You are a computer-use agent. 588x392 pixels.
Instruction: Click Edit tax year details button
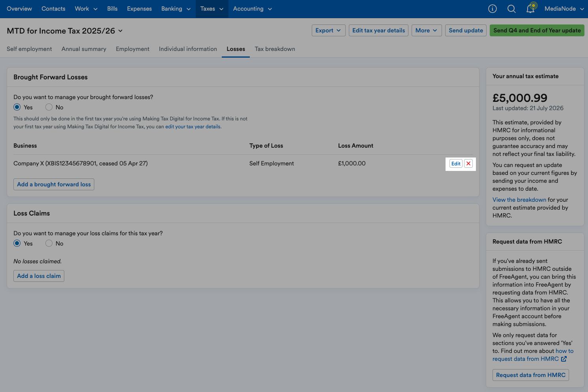tap(378, 30)
